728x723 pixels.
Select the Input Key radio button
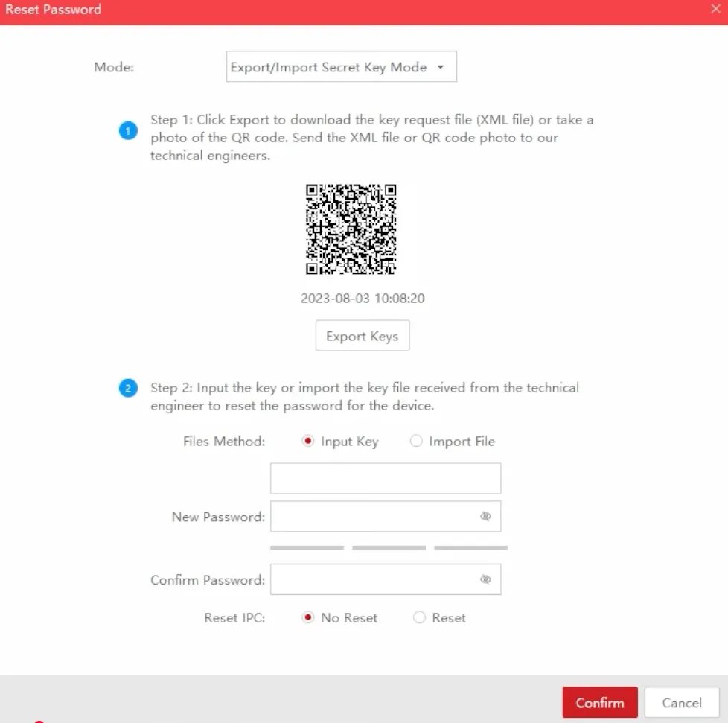pos(307,441)
